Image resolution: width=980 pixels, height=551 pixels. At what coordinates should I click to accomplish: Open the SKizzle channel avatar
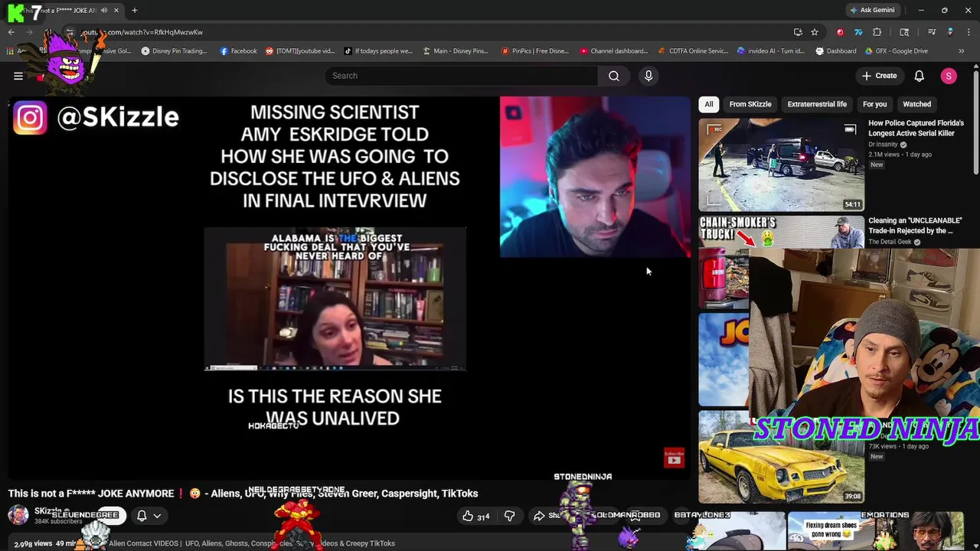(x=18, y=515)
